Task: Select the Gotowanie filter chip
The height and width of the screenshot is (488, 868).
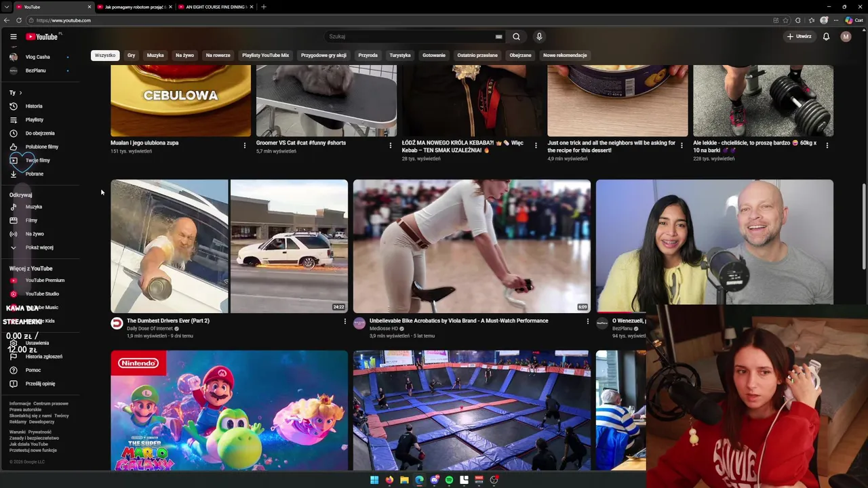Action: (x=434, y=55)
